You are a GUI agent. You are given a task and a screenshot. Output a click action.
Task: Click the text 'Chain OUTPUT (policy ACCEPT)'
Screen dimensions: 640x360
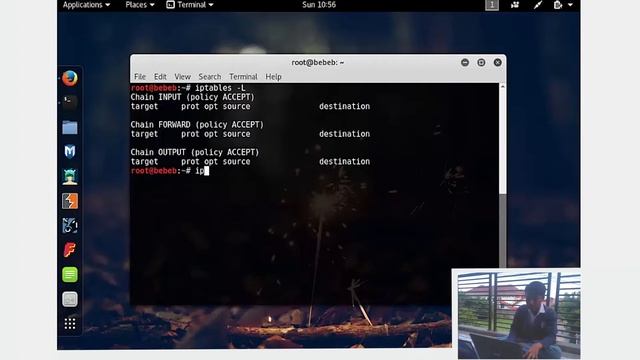(195, 152)
